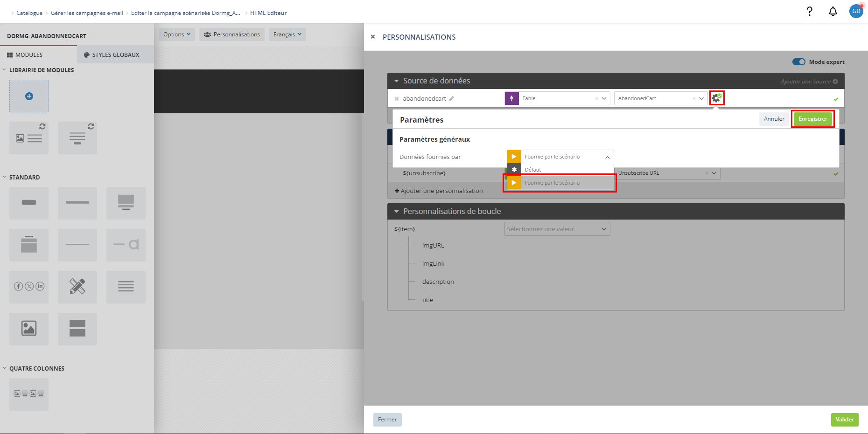Click the Personnalisations toolbar button
This screenshot has width=868, height=434.
232,34
